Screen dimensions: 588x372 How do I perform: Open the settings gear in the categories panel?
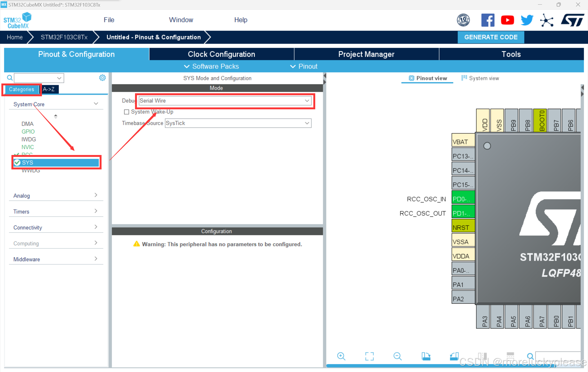pyautogui.click(x=102, y=78)
